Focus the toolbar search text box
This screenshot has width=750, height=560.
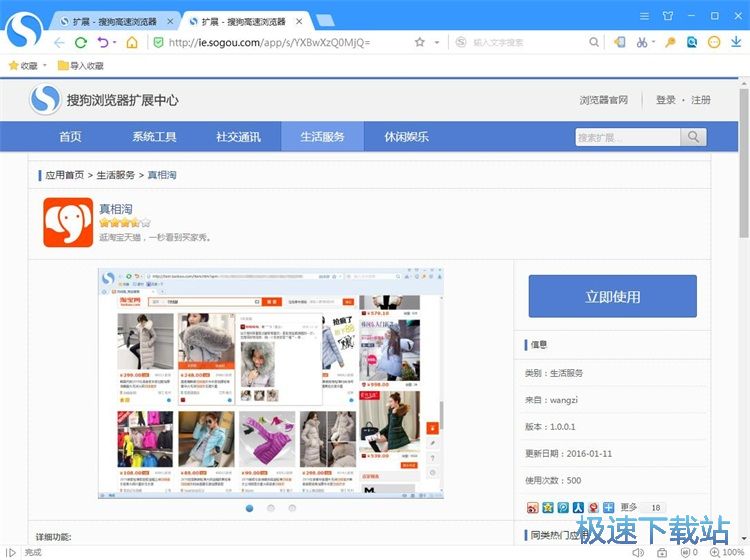[528, 43]
